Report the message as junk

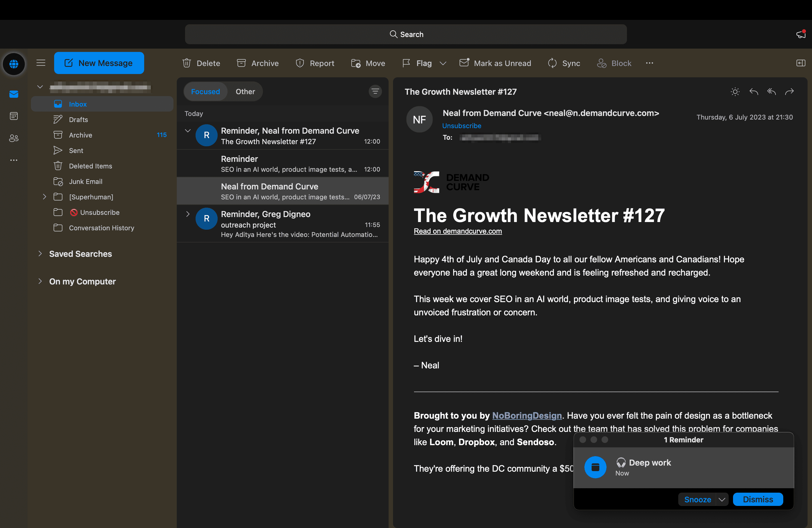pos(315,63)
